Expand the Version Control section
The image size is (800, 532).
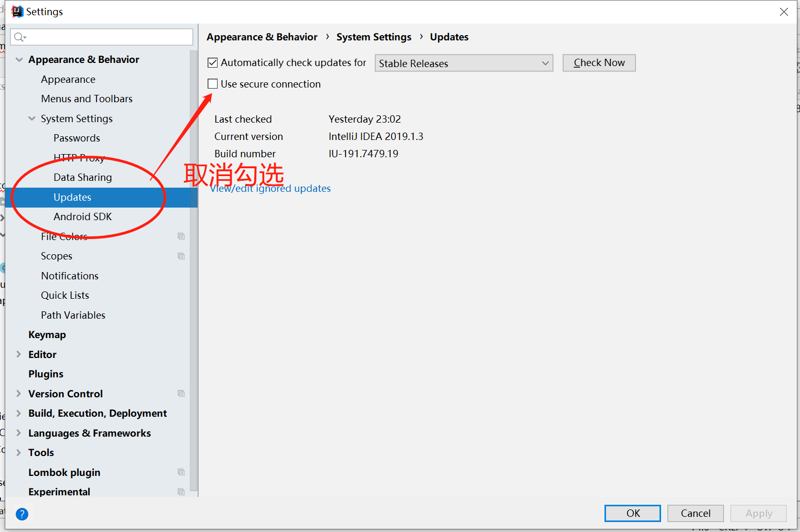point(19,394)
